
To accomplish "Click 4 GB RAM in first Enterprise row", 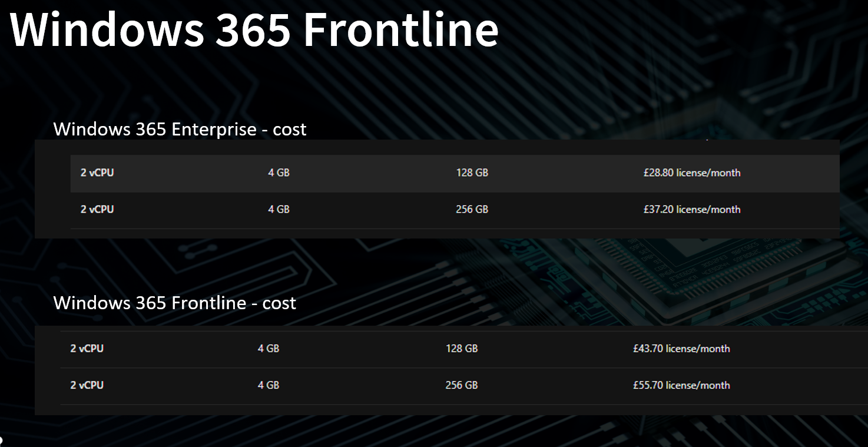I will pos(279,173).
